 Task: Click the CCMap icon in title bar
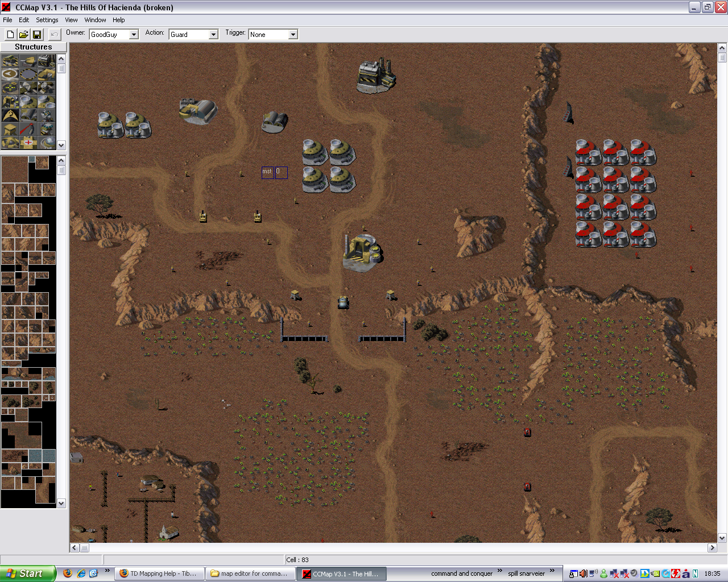[6, 7]
